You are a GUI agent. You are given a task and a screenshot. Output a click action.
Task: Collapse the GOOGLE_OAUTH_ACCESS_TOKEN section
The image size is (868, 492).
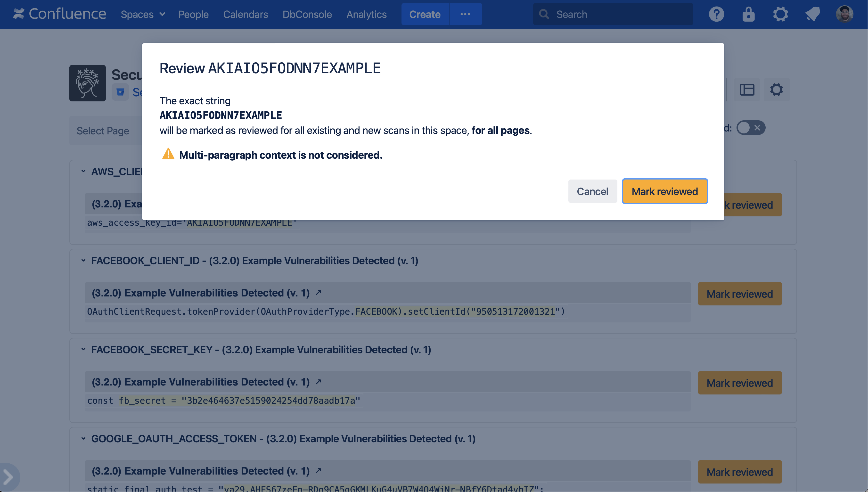coord(83,439)
